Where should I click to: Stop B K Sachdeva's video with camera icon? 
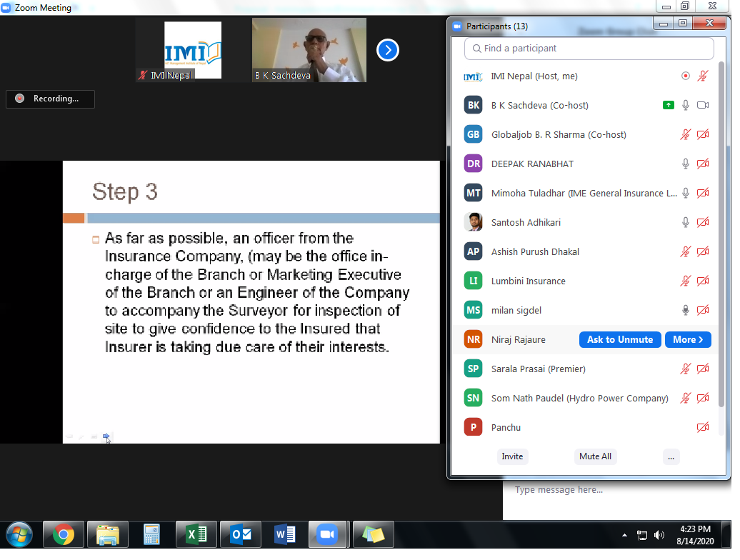pyautogui.click(x=704, y=105)
